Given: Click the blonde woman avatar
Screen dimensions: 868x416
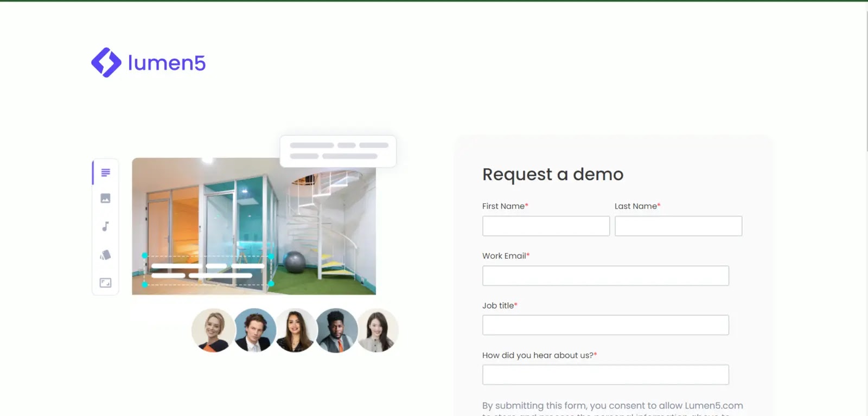Looking at the screenshot, I should point(213,330).
